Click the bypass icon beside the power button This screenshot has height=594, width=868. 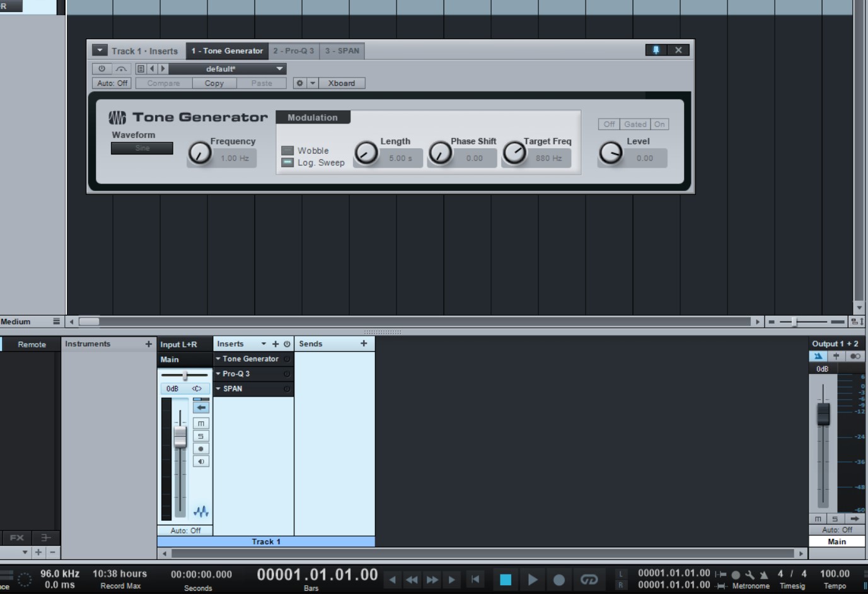coord(121,69)
